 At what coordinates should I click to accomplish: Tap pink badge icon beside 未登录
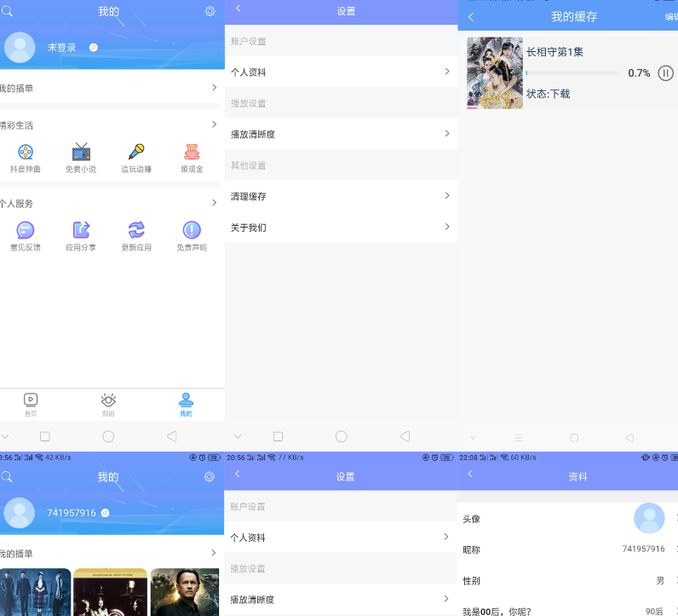(94, 48)
